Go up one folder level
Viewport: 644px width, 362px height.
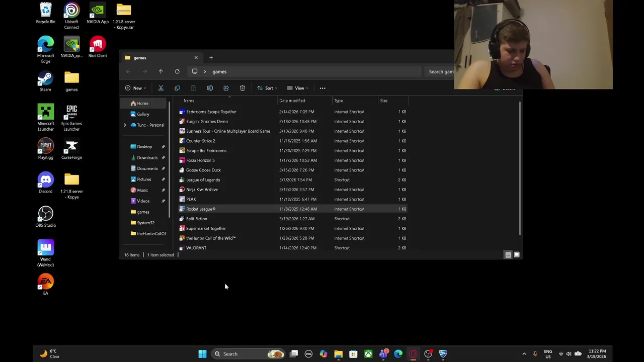(160, 71)
